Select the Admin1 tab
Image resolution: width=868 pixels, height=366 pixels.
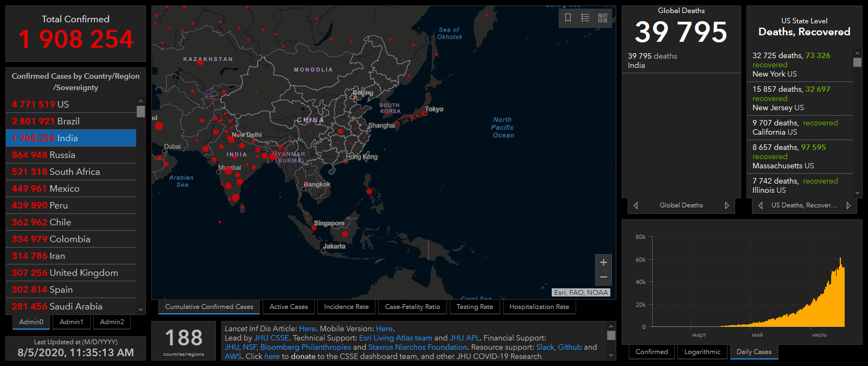click(72, 322)
